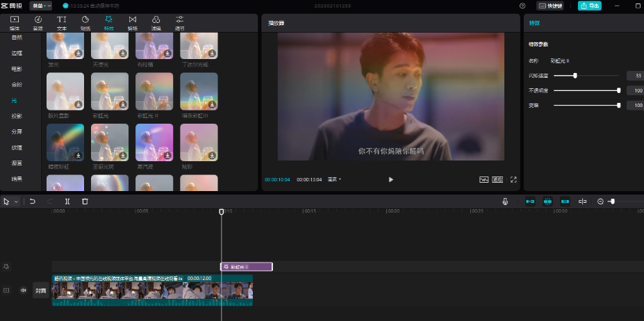644x321 pixels.
Task: Delete the selected clip with trash icon
Action: (85, 201)
